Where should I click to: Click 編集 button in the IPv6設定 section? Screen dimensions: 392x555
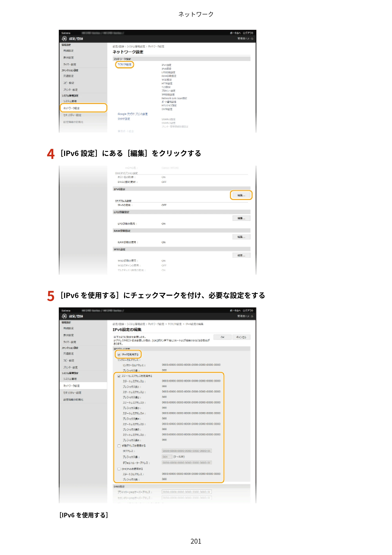(241, 195)
